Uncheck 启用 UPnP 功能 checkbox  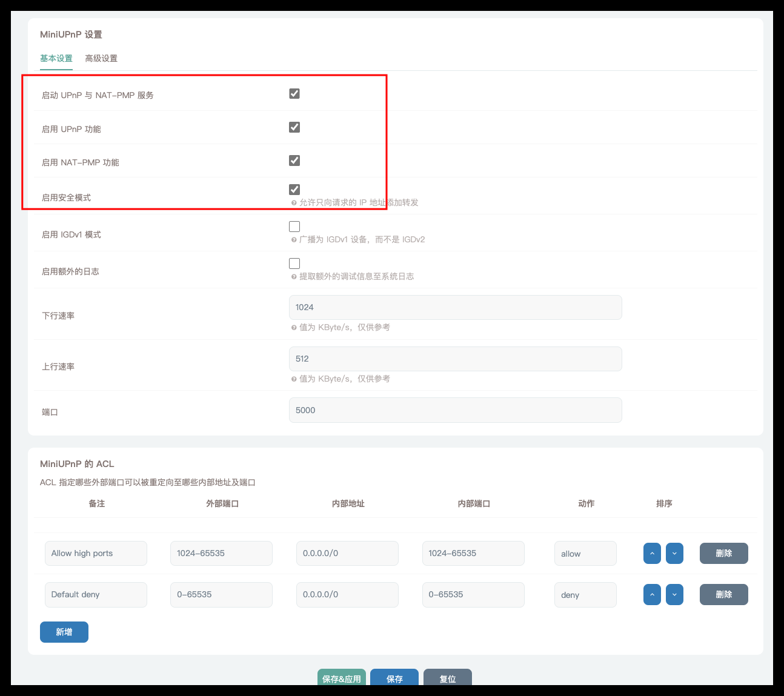tap(294, 127)
